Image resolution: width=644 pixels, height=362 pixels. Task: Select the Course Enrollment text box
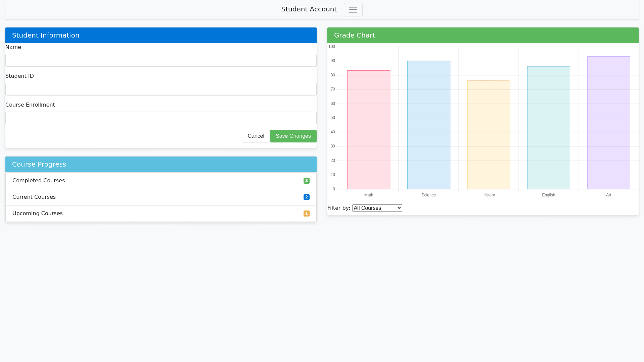tap(161, 118)
